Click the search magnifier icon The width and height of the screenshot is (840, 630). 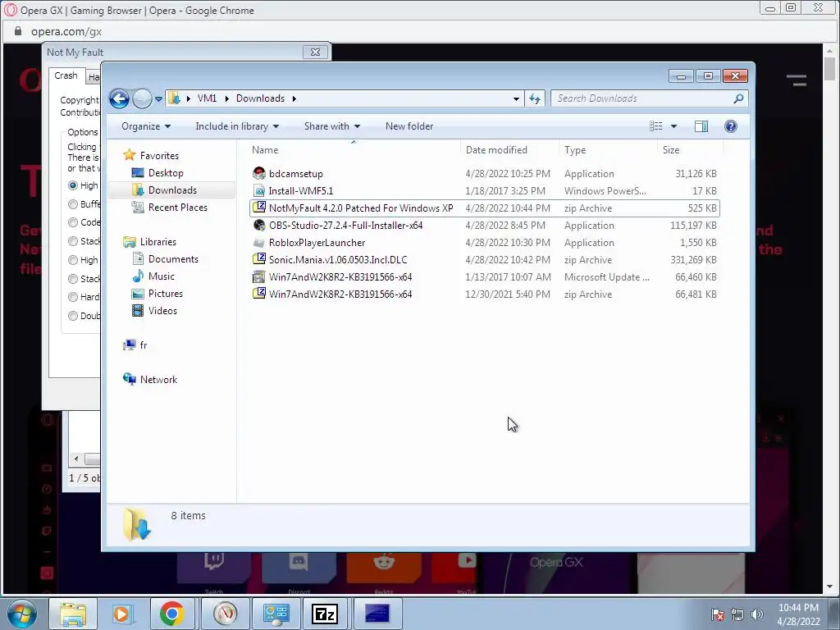pyautogui.click(x=739, y=98)
